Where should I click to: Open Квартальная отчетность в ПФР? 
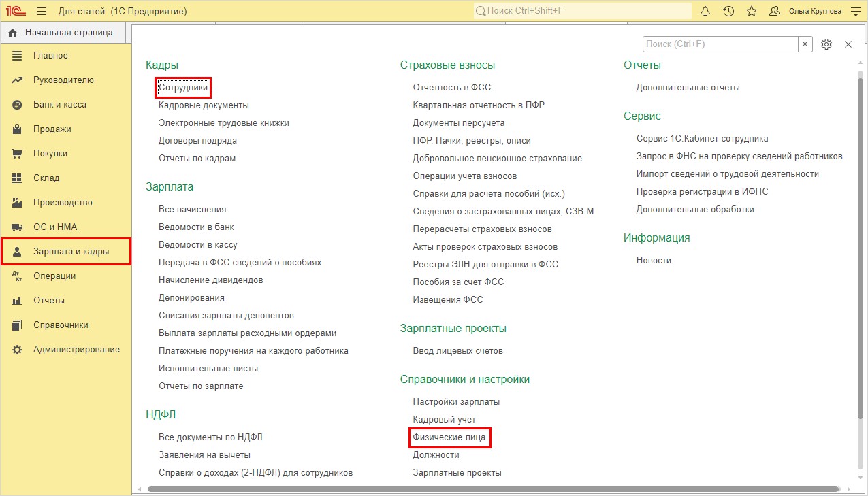pos(479,105)
